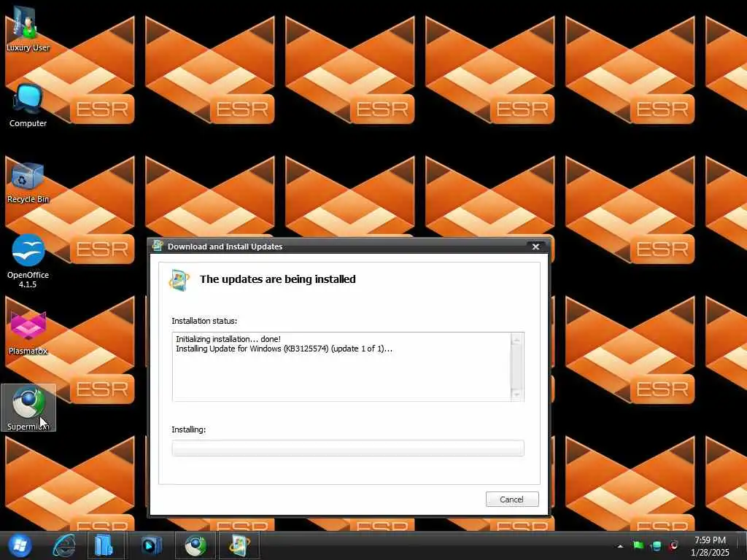Switch to update installer taskbar button
Image resolution: width=747 pixels, height=560 pixels.
coord(239,545)
